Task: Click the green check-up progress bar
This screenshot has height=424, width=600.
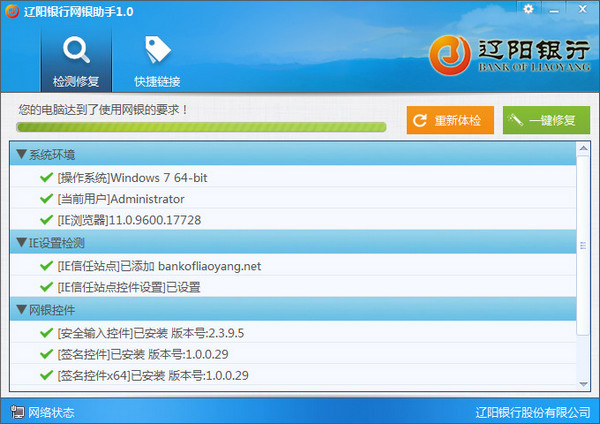Action: click(x=201, y=127)
